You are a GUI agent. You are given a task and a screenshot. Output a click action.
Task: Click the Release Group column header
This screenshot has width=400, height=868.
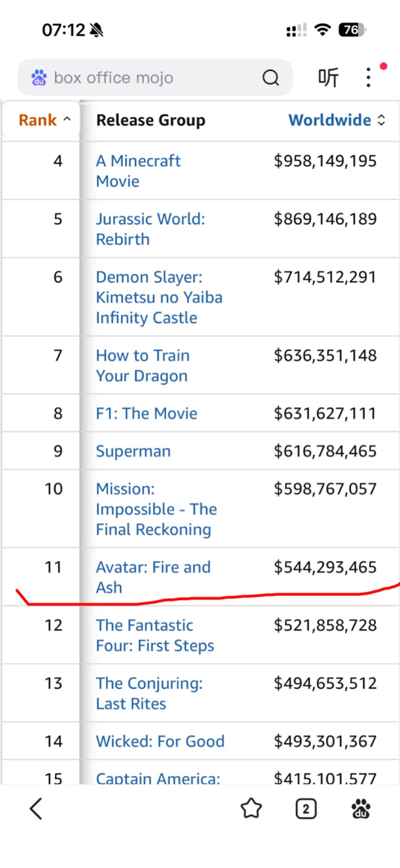pyautogui.click(x=151, y=120)
